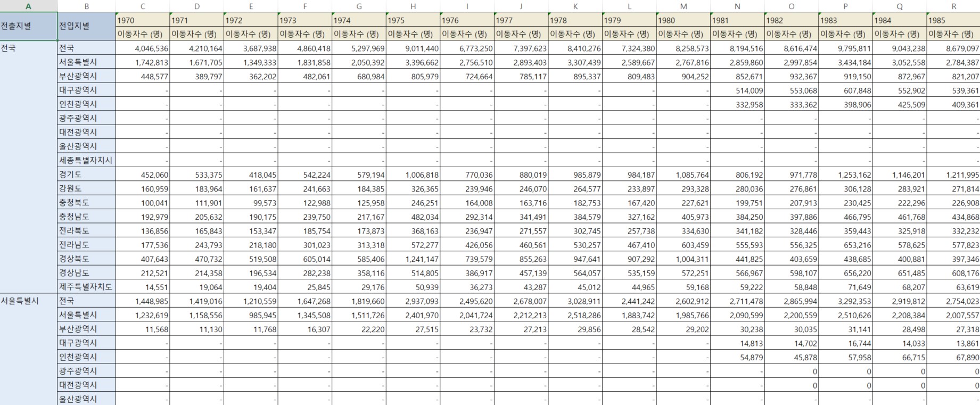This screenshot has width=980, height=405.
Task: Click the cell with value 4,046,536
Action: (x=143, y=48)
